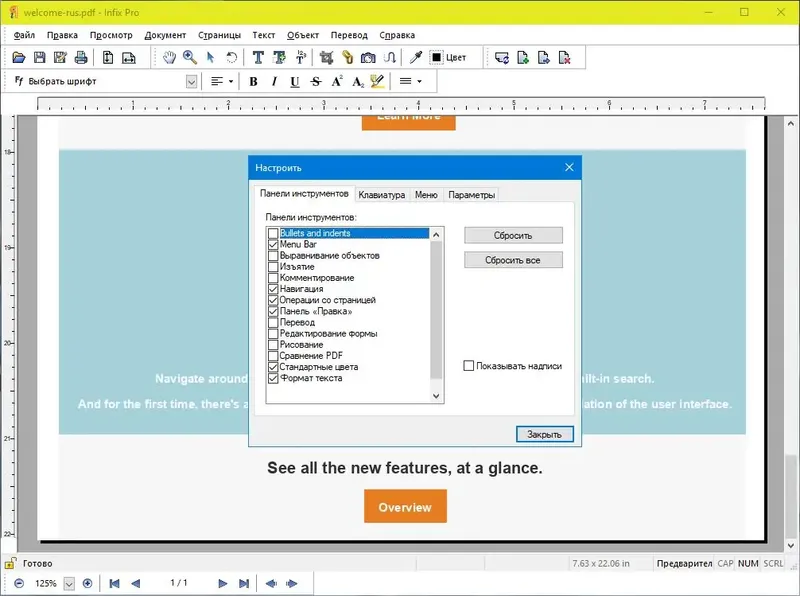Viewport: 800px width, 596px height.
Task: Pick a color with the eyedropper tool
Action: [414, 57]
